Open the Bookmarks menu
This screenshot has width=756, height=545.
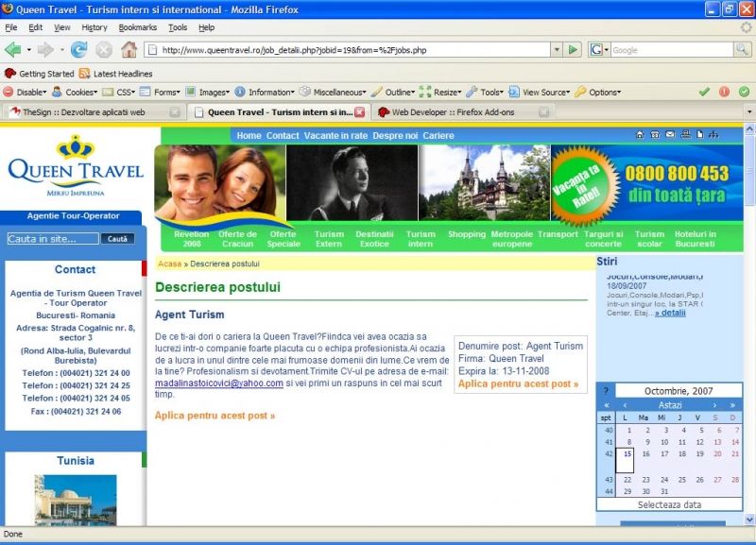(x=137, y=27)
